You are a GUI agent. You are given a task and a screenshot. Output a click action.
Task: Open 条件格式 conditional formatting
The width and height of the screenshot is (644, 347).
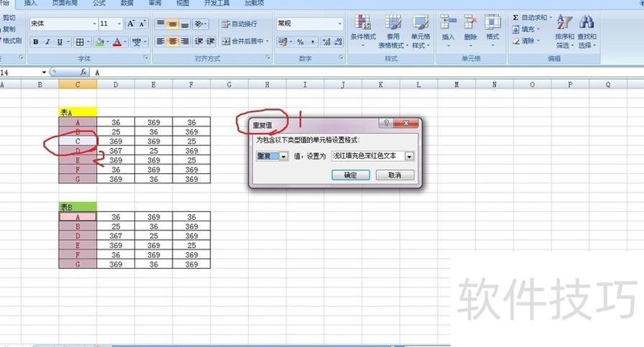pyautogui.click(x=363, y=31)
